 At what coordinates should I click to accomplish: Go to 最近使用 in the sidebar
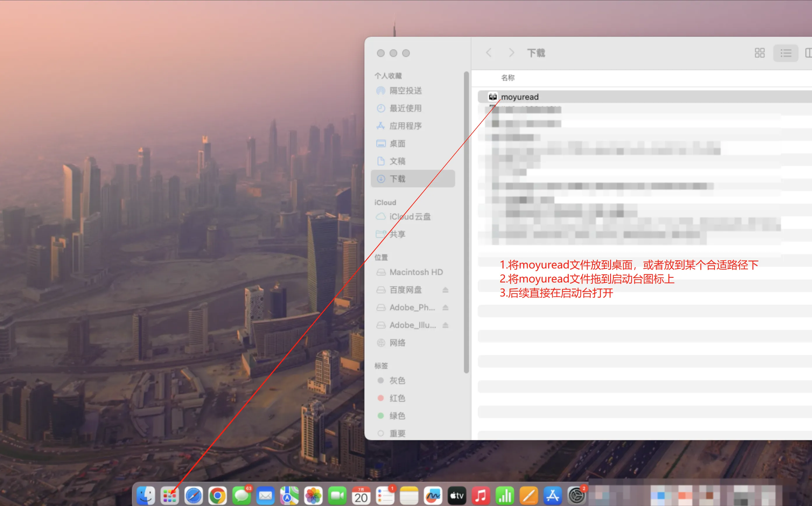[406, 108]
